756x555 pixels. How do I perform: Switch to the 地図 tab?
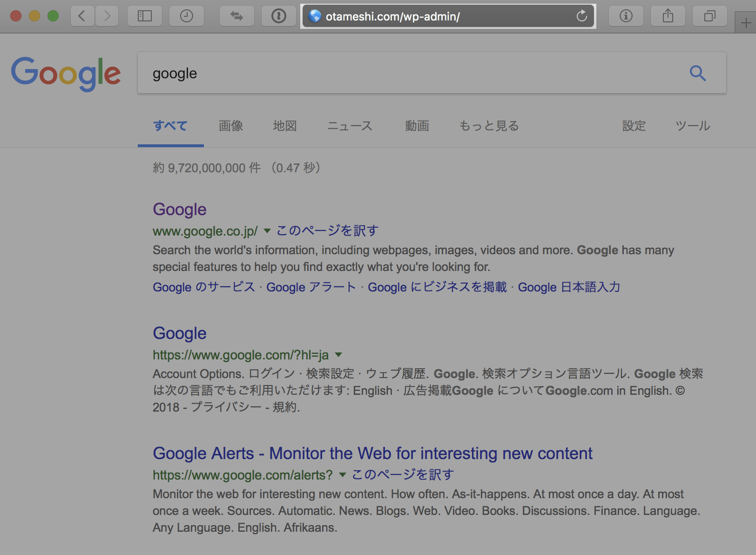pyautogui.click(x=285, y=126)
